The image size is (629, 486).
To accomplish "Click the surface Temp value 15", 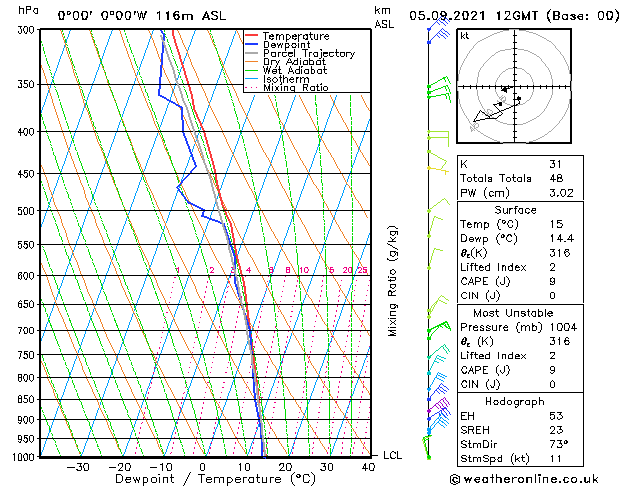I will [556, 224].
